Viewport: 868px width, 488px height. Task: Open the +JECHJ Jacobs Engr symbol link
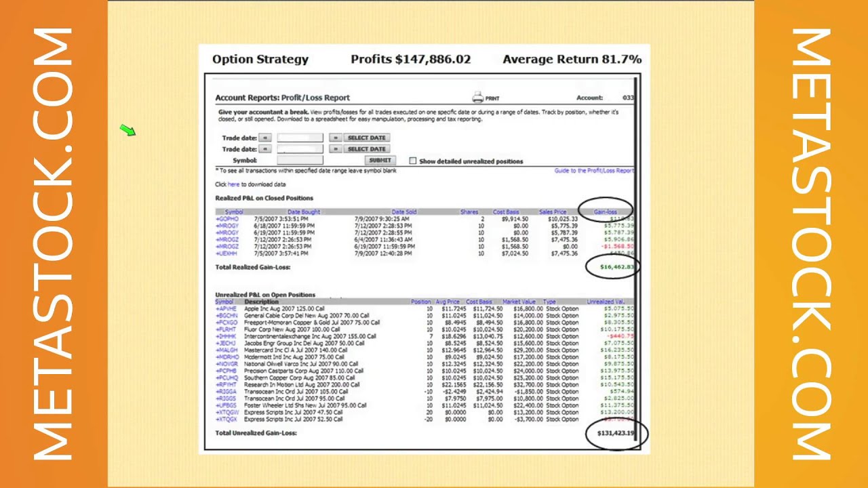(226, 343)
